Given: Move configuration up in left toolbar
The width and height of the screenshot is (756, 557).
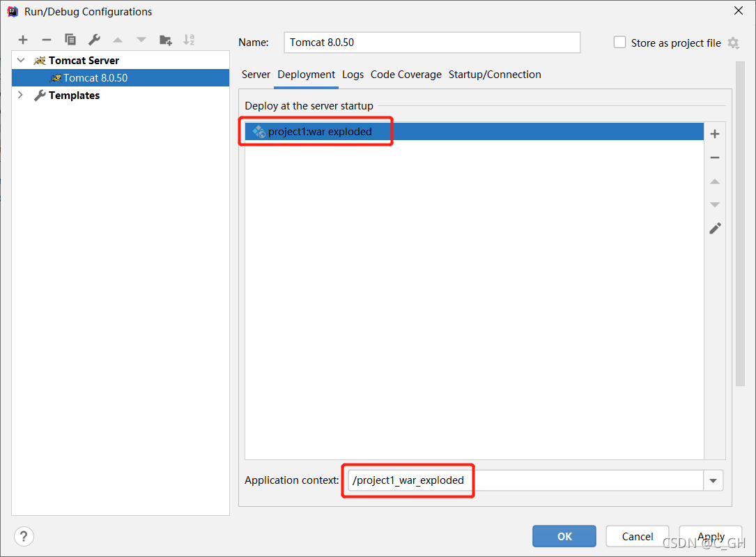Looking at the screenshot, I should point(118,40).
